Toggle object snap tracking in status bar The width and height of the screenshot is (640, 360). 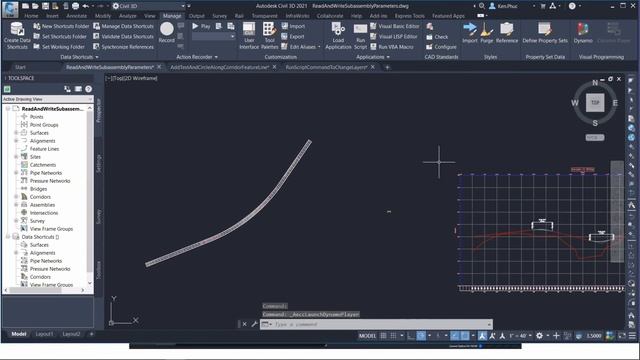[x=454, y=336]
